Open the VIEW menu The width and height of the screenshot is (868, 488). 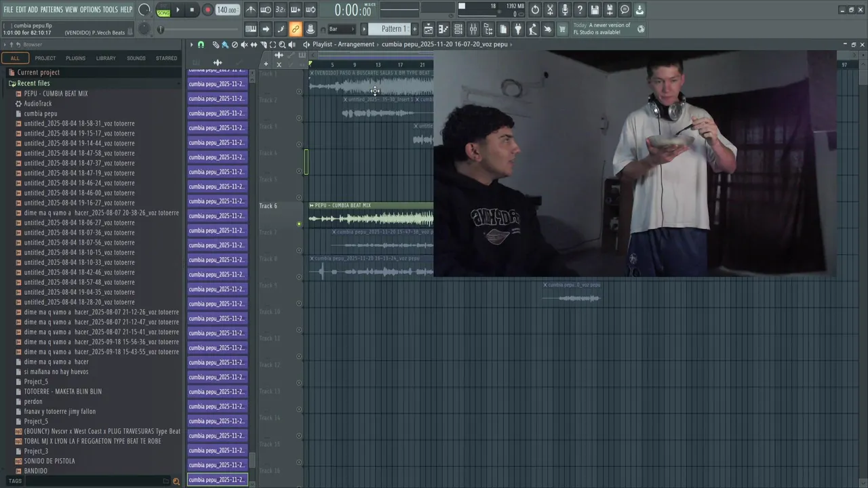[x=71, y=9]
